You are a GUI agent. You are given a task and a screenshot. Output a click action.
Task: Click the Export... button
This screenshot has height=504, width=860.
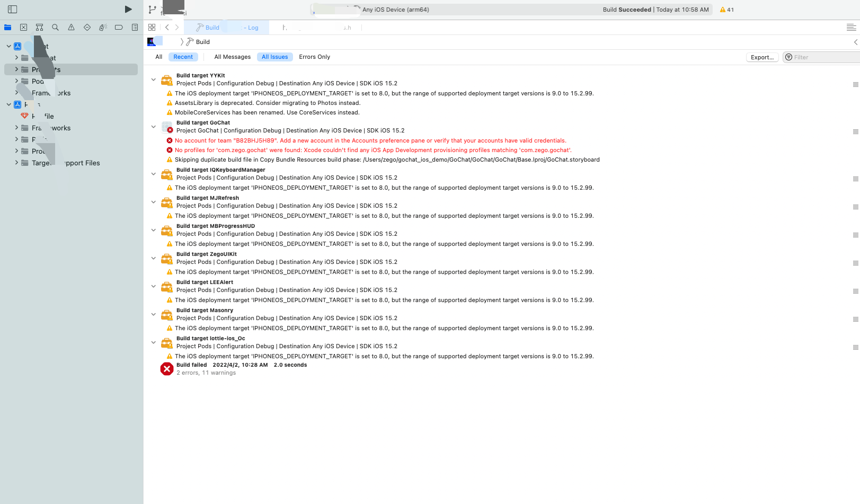762,57
